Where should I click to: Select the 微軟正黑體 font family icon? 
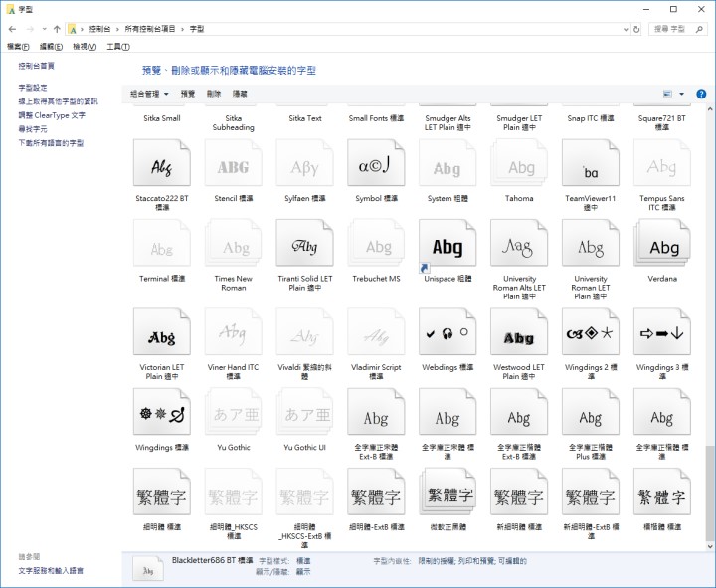click(x=447, y=492)
